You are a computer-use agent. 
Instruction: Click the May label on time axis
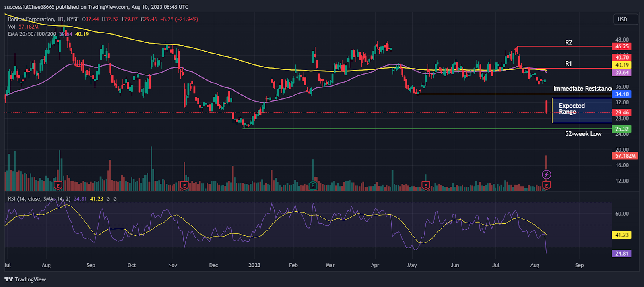412,265
